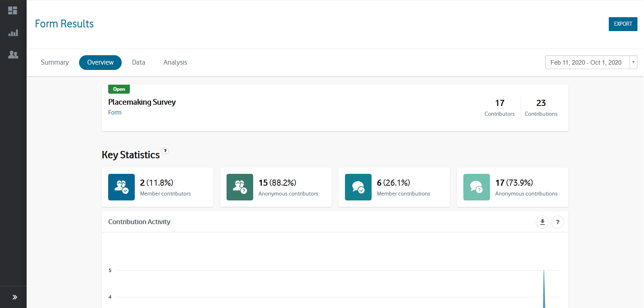This screenshot has width=644, height=308.
Task: Click the 6 (26.1%) statistic value
Action: [x=393, y=183]
